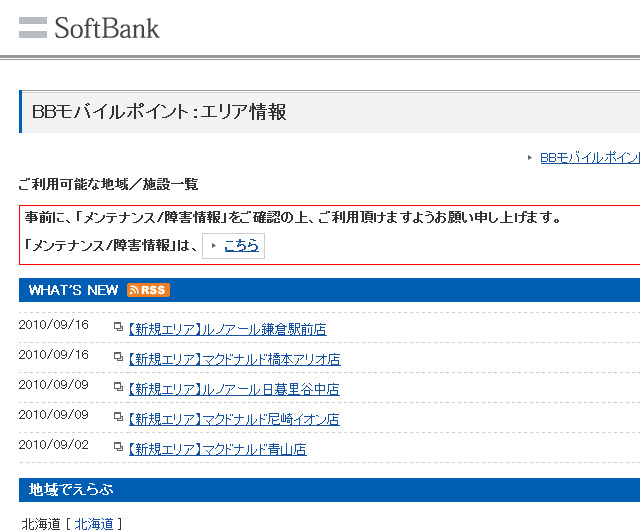Select the 北海道 region link
The height and width of the screenshot is (530, 640).
pyautogui.click(x=94, y=523)
